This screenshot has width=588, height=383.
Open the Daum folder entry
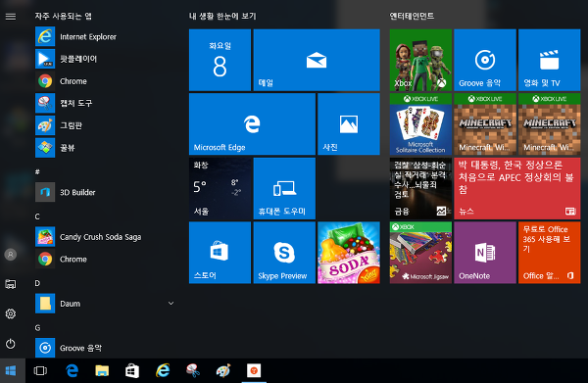pyautogui.click(x=105, y=304)
